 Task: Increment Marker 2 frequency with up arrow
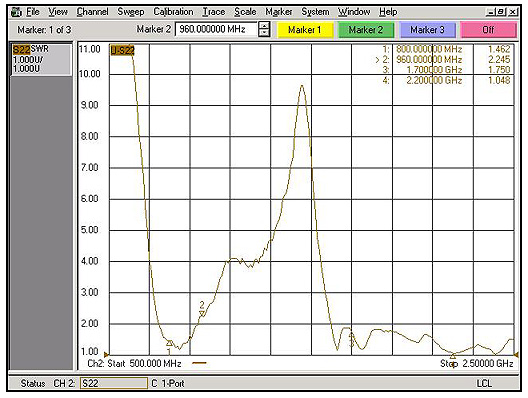(264, 26)
